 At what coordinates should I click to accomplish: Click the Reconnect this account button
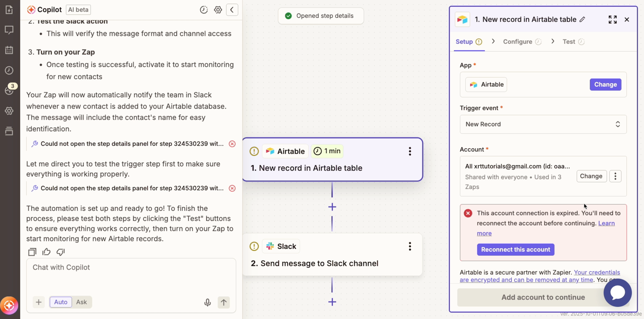(x=515, y=250)
